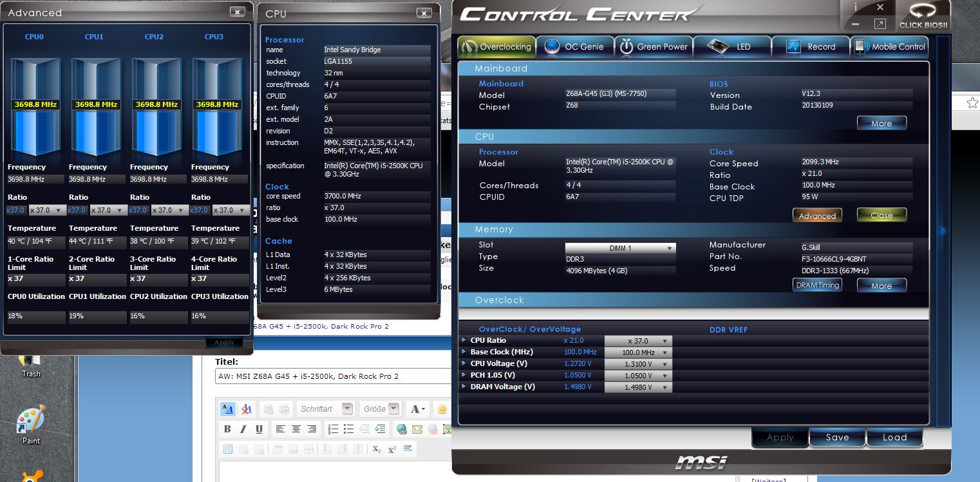Screen dimensions: 980x482
Task: Open CPU Ratio x37.0 dropdown in Overclock
Action: (637, 341)
